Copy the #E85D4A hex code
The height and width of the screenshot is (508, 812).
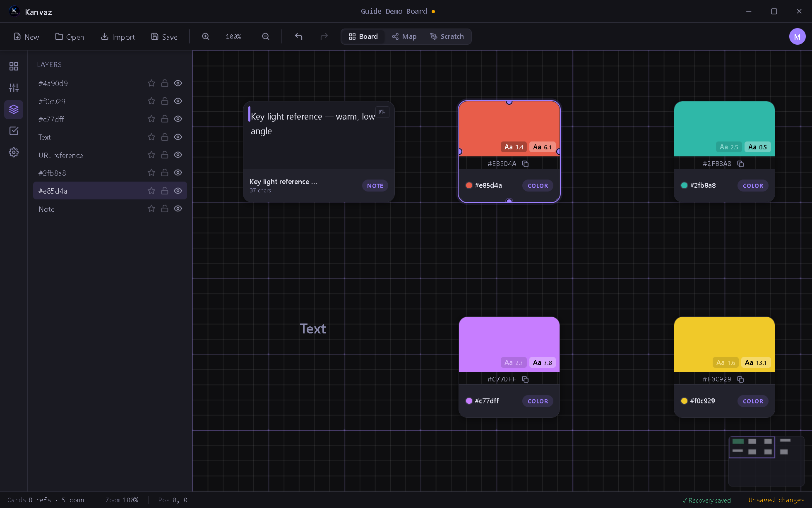(x=525, y=164)
